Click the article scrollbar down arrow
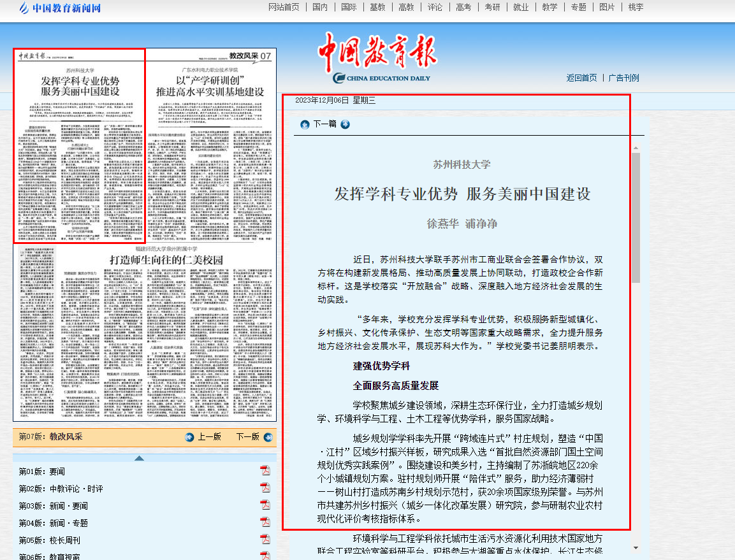 tap(636, 547)
